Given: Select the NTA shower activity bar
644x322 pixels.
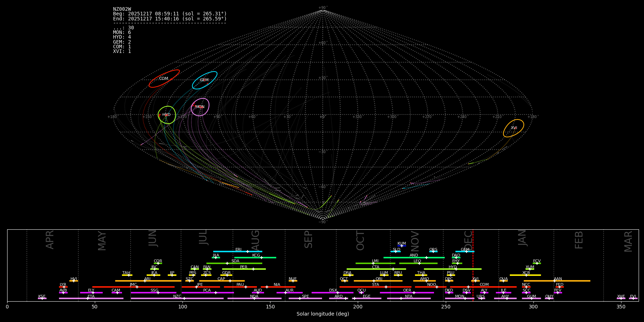Looking at the screenshot, I should coord(409,298).
